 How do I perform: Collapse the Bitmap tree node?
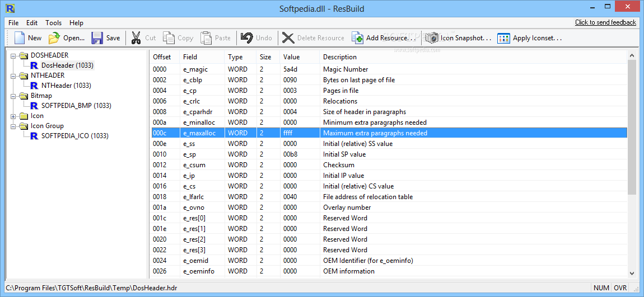(x=13, y=96)
